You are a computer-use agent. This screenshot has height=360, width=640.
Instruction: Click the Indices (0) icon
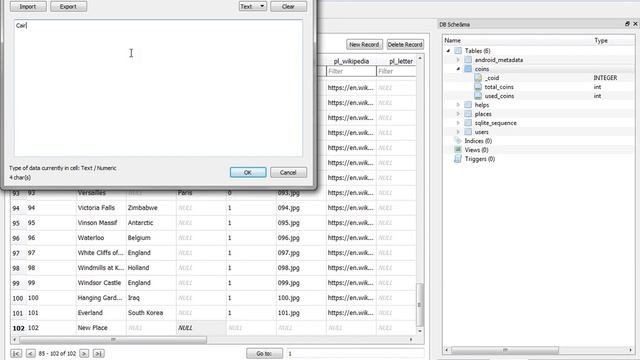[458, 140]
